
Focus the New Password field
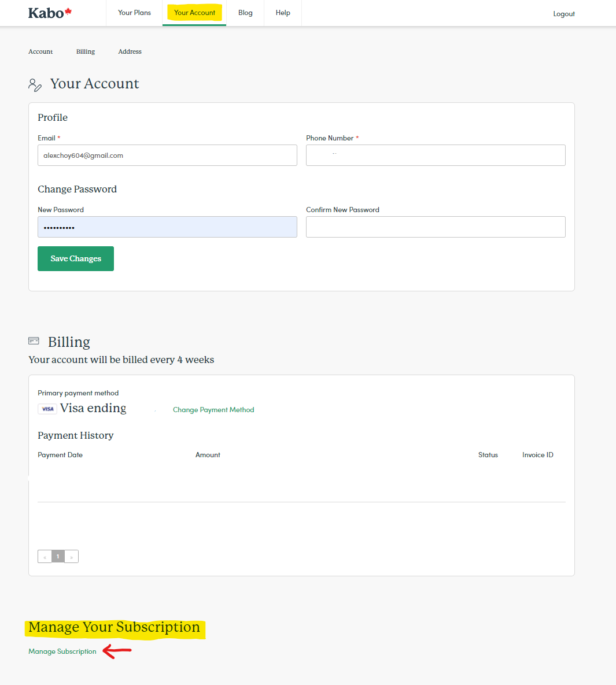pyautogui.click(x=167, y=227)
